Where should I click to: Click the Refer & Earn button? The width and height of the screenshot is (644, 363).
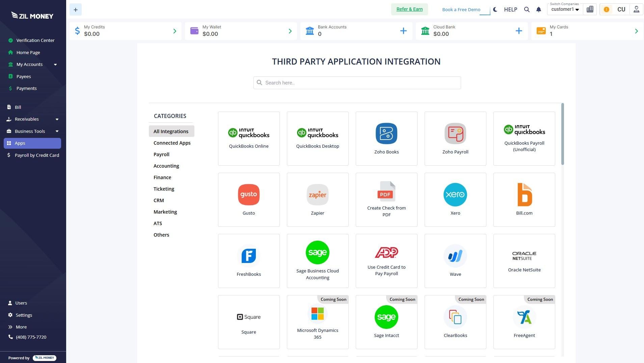pos(409,9)
